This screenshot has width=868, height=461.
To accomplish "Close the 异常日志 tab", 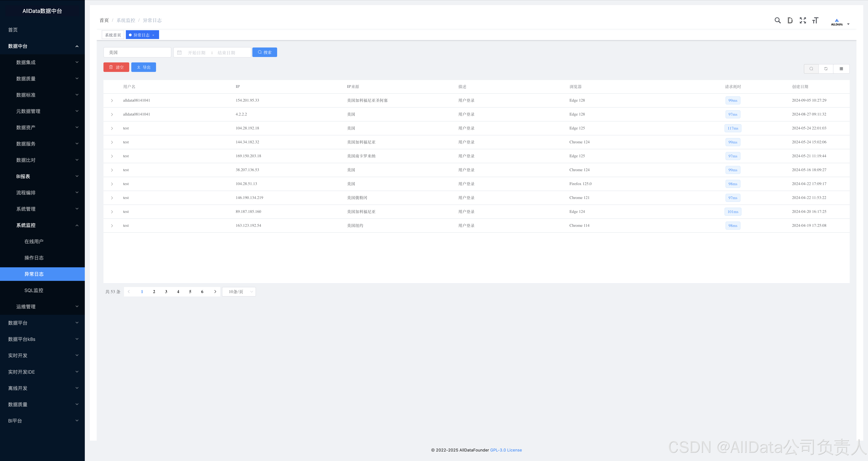I will pyautogui.click(x=153, y=35).
